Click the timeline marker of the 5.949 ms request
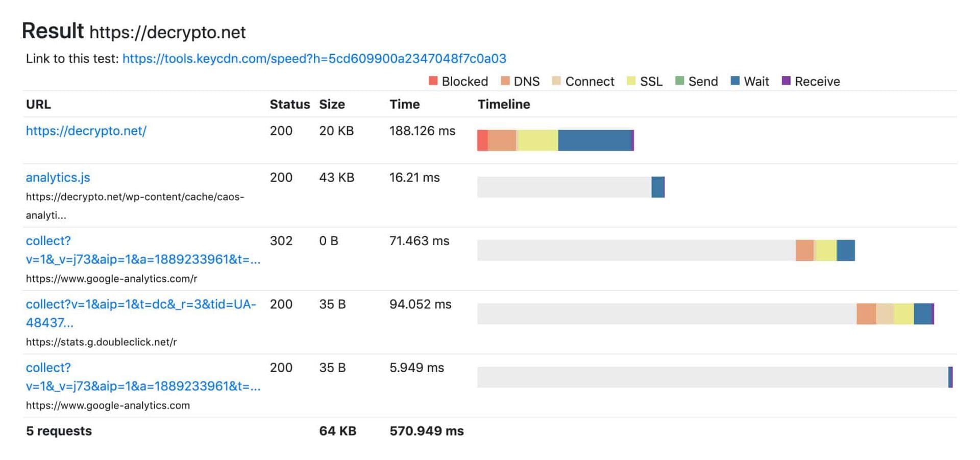The height and width of the screenshot is (460, 980). tap(950, 377)
